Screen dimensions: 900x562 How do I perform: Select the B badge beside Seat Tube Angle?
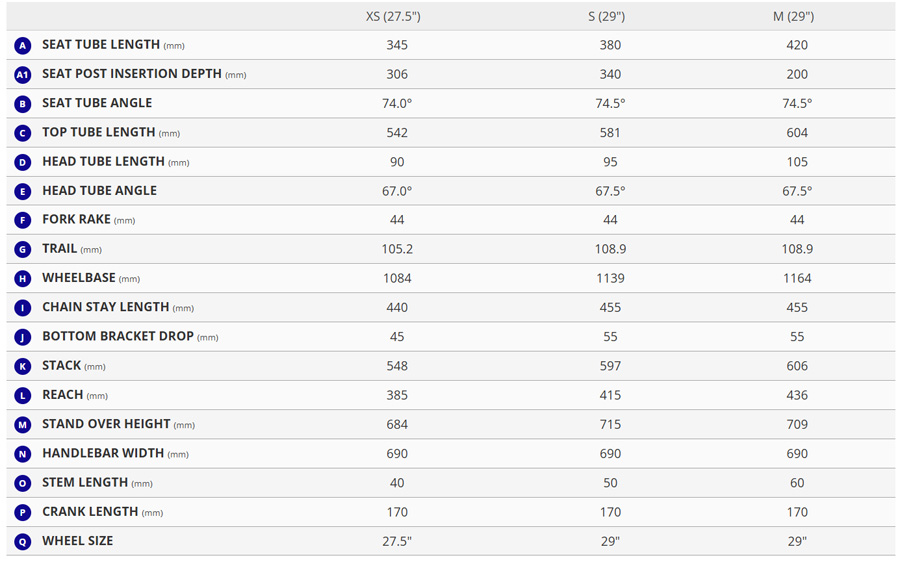click(x=23, y=104)
